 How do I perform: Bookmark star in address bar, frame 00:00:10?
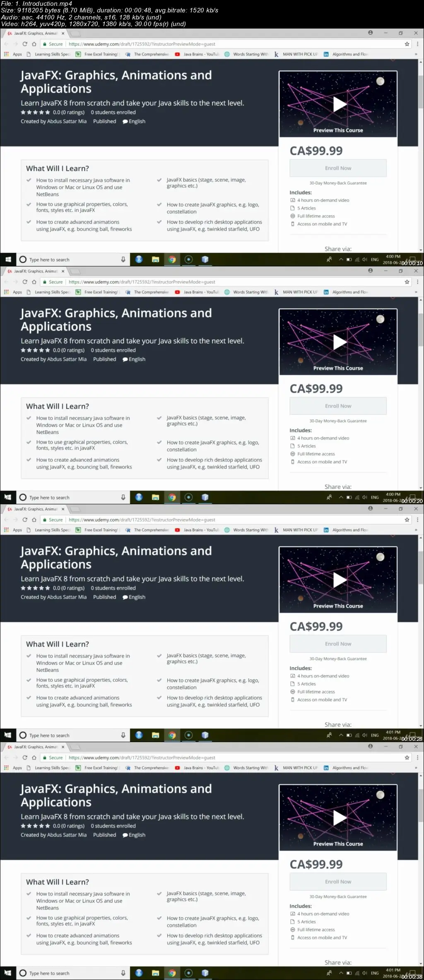pos(407,44)
